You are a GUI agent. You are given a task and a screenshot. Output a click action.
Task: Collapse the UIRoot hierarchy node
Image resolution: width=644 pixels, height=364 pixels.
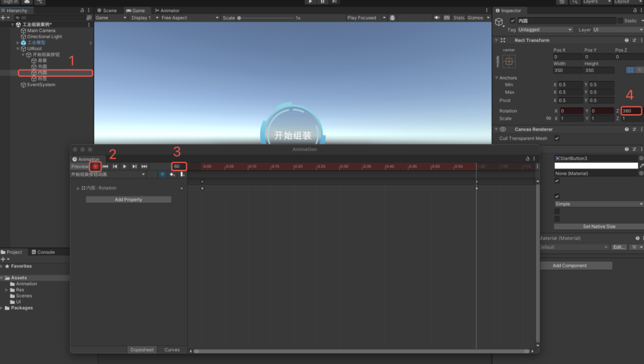pos(18,49)
